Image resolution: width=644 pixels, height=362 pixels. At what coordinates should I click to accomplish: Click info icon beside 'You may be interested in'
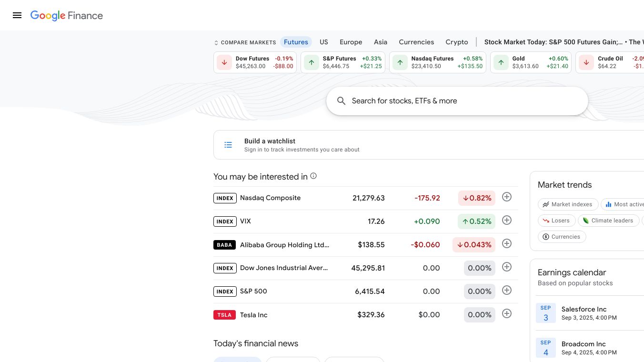click(313, 176)
